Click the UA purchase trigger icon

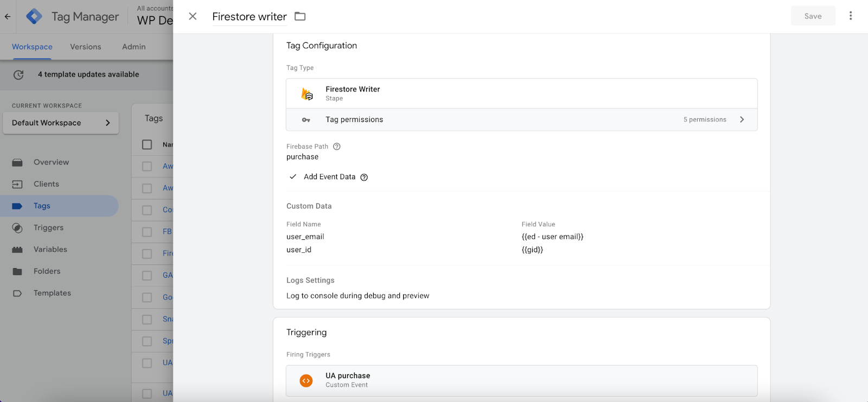[x=307, y=381]
